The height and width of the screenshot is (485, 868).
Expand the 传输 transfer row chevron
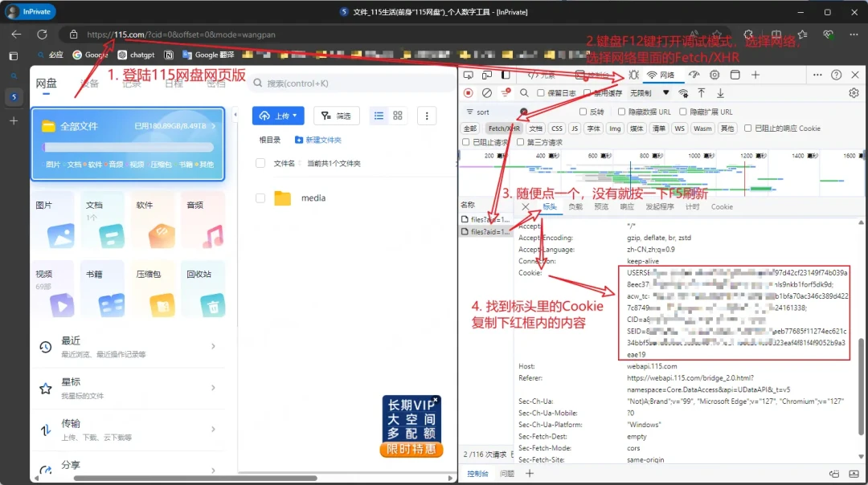213,429
